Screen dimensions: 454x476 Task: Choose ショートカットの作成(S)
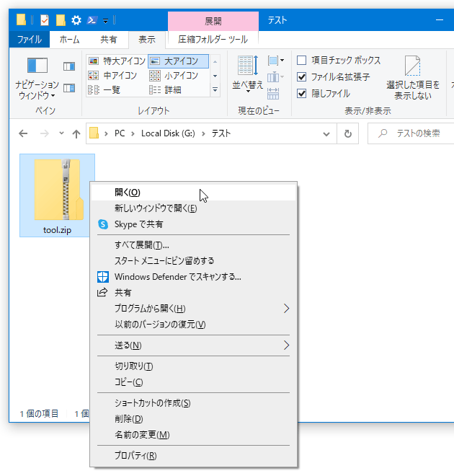click(x=193, y=403)
